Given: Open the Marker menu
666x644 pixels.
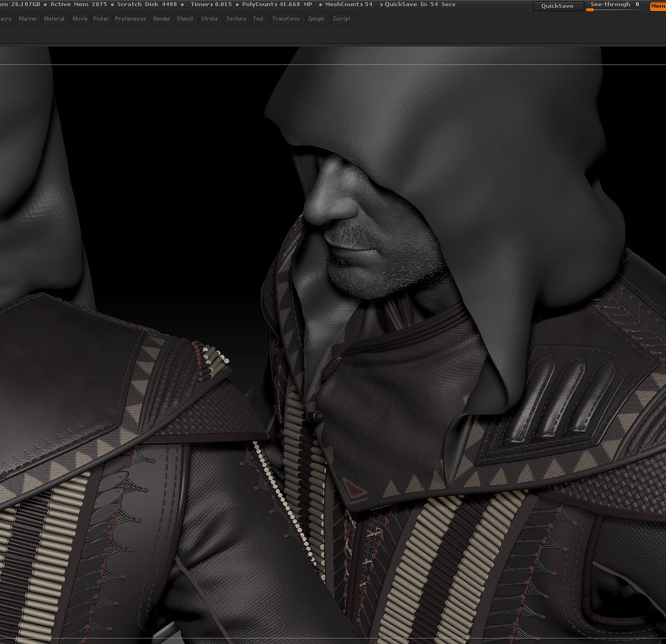Looking at the screenshot, I should click(x=28, y=19).
